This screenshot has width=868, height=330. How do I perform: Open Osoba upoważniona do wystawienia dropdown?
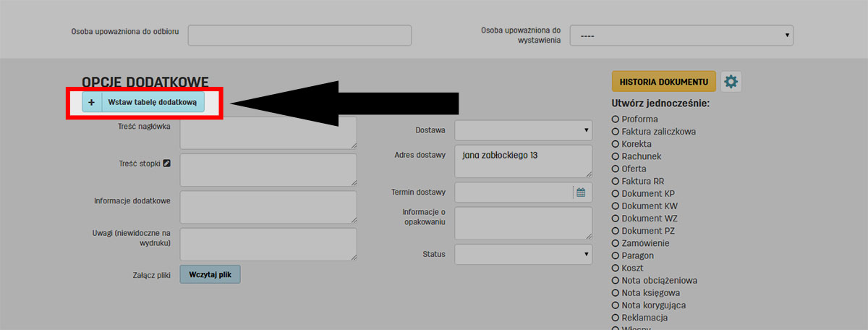tap(681, 35)
